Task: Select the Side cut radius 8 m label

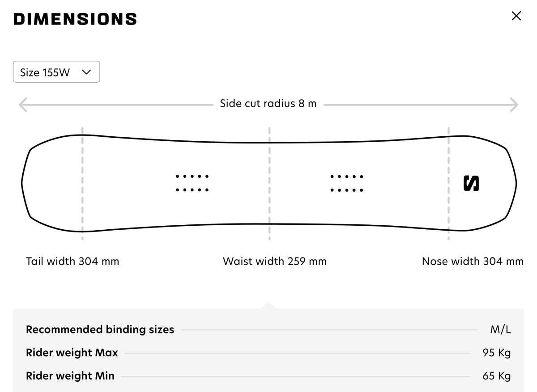Action: point(268,104)
